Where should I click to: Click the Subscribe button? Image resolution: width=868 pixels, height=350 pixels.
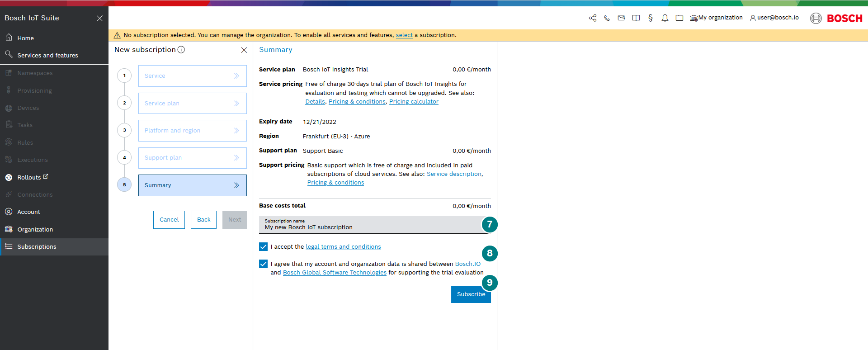click(x=471, y=294)
